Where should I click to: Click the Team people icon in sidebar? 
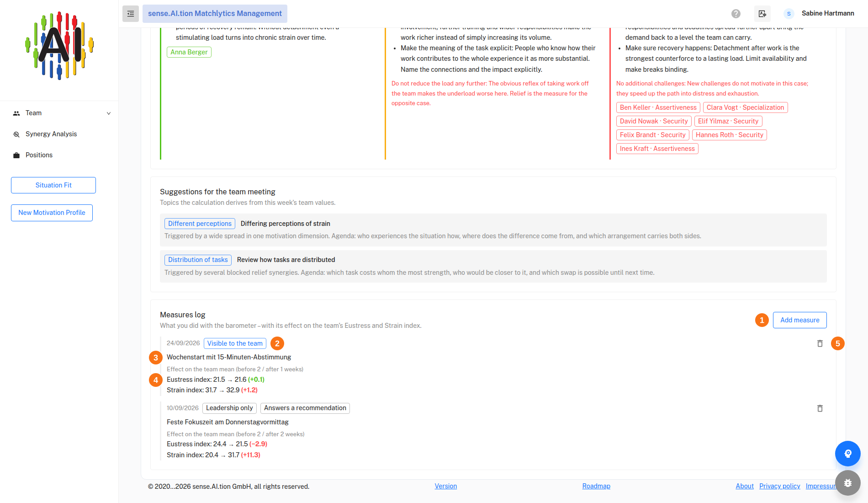[16, 113]
